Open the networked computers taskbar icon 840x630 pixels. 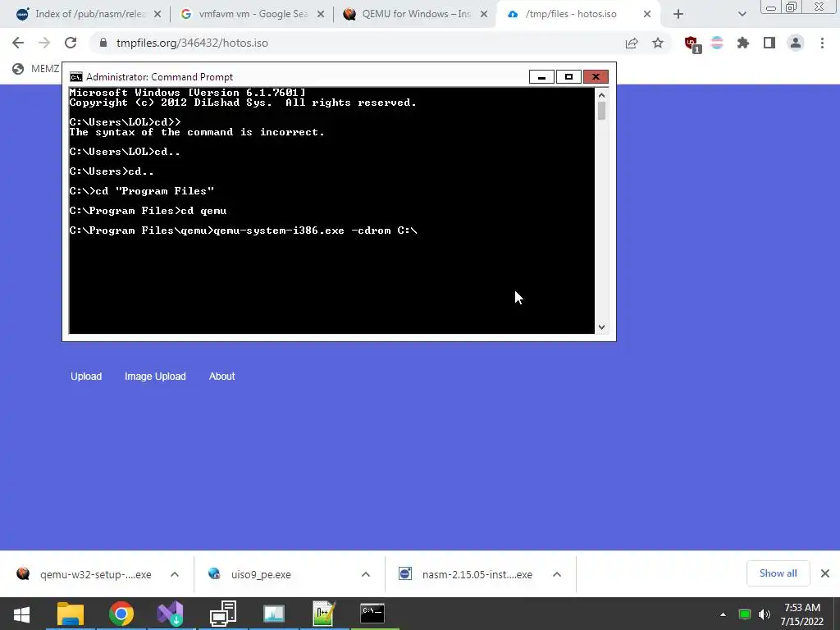click(223, 614)
